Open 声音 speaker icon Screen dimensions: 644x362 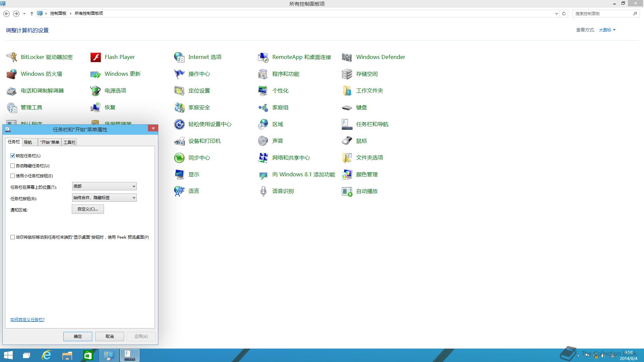(x=263, y=141)
